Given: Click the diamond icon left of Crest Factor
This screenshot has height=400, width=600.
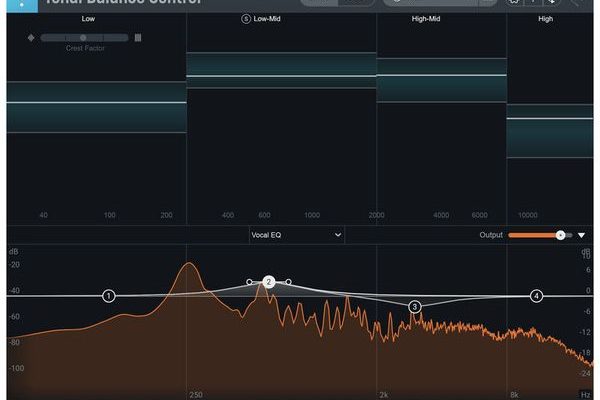Looking at the screenshot, I should tap(31, 38).
